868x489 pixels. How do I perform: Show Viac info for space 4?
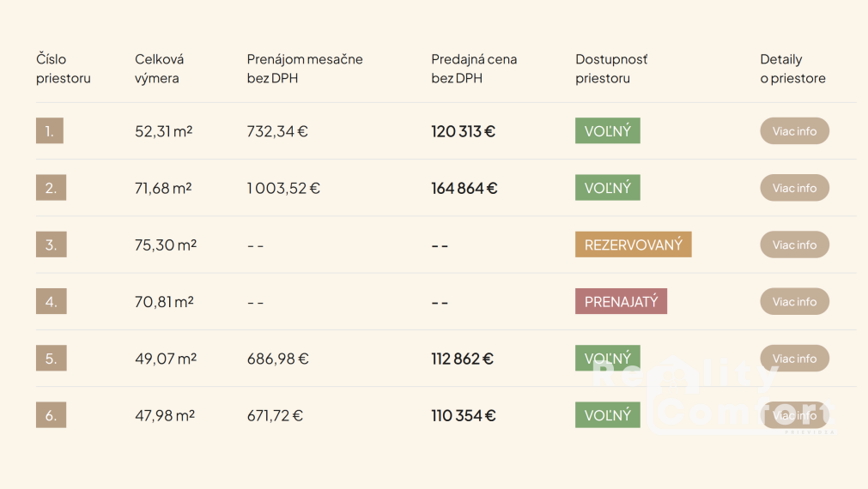point(794,301)
